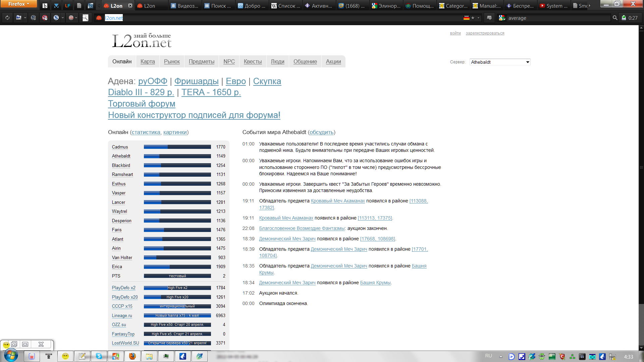Open the Сервер dropdown showing Athebaldt
This screenshot has height=362, width=644.
click(500, 62)
